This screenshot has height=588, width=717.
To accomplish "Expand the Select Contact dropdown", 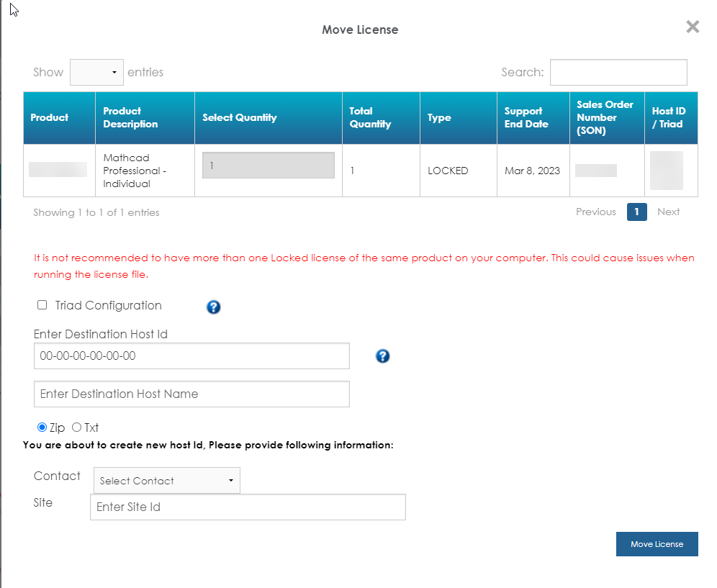I will [167, 481].
